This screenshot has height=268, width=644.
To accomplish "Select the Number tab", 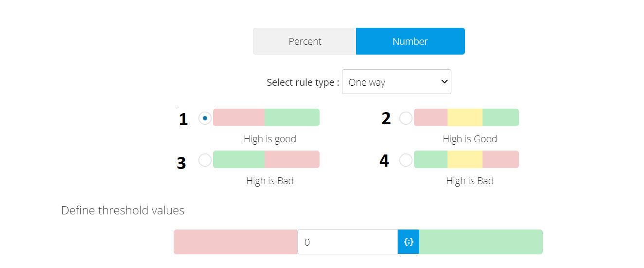I will point(410,41).
